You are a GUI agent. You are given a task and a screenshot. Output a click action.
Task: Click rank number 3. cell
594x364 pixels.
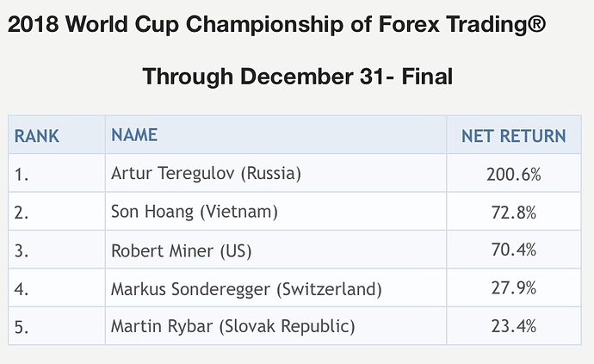(57, 250)
